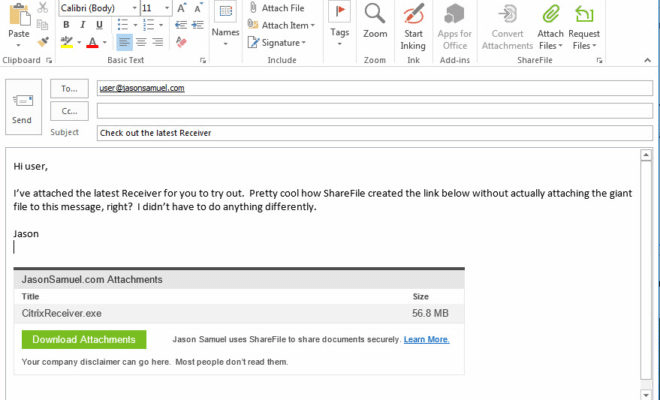Select Align Left paragraph alignment
The width and height of the screenshot is (660, 400).
pyautogui.click(x=124, y=42)
